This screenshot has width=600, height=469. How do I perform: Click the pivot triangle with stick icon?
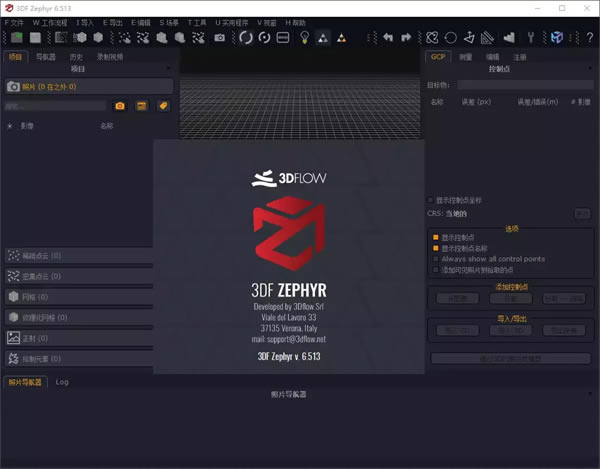(469, 37)
